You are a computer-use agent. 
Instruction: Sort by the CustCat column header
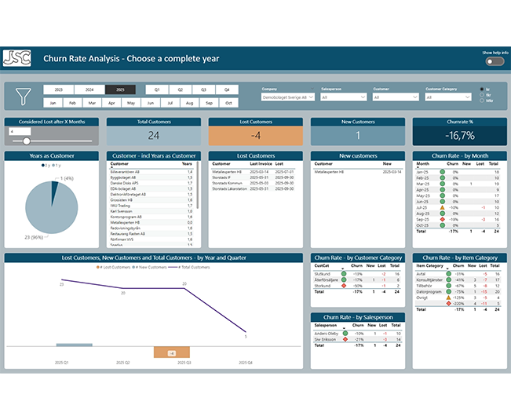coord(322,265)
